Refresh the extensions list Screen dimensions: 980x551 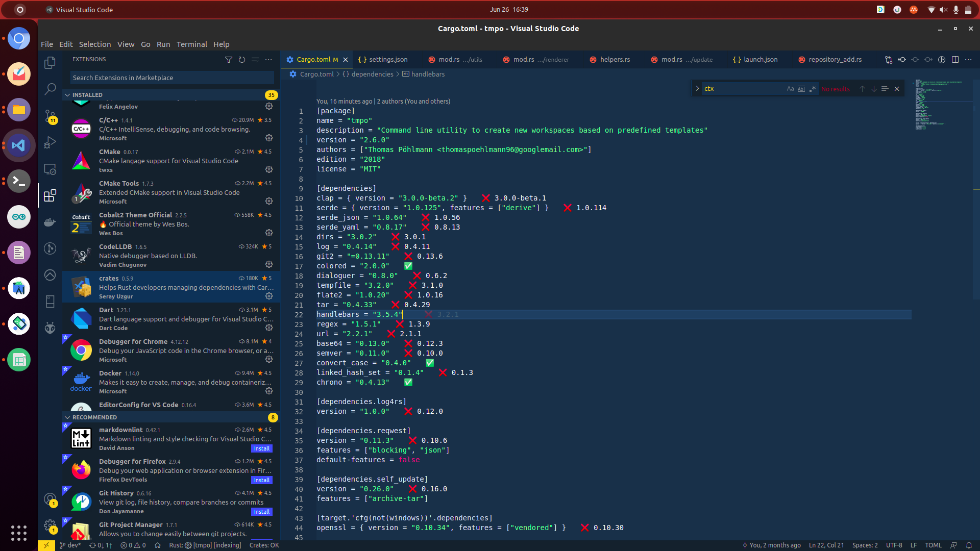[x=242, y=60]
